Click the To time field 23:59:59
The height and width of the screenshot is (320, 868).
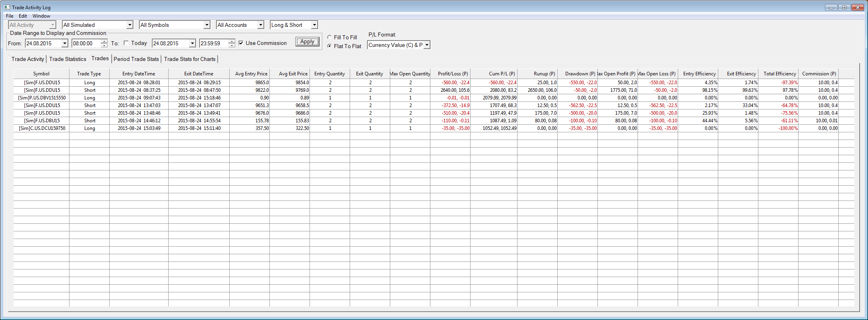214,43
